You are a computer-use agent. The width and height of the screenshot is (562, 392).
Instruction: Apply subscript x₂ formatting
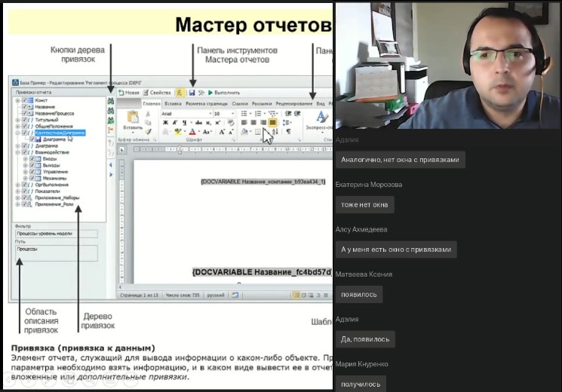[209, 123]
